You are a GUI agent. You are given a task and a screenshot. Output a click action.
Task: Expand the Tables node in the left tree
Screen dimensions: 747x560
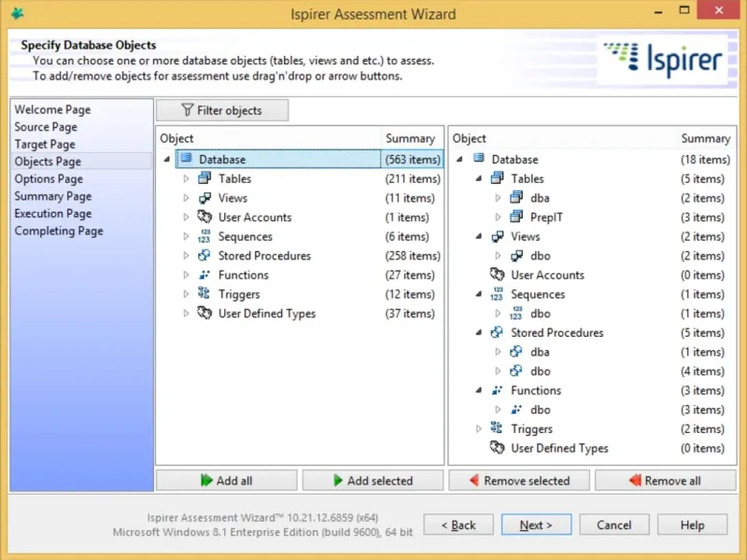coord(186,178)
